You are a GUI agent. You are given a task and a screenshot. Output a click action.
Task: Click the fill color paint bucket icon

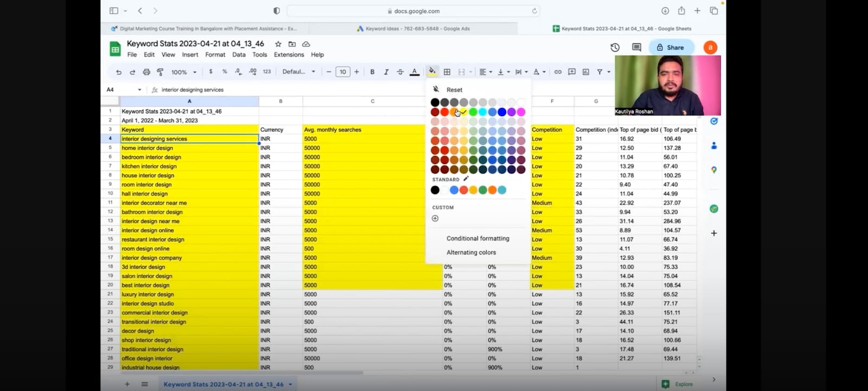click(x=432, y=72)
